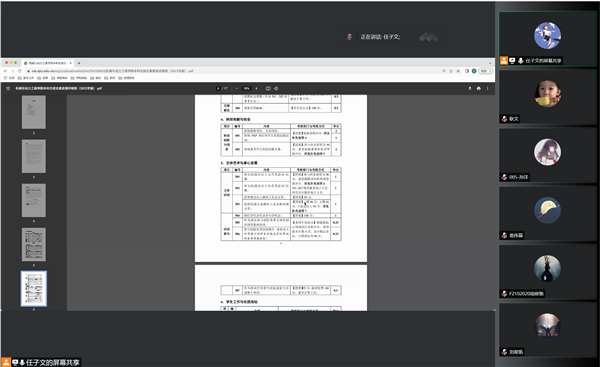Image resolution: width=600 pixels, height=367 pixels.
Task: Select the F2102020 participant tile
Action: coord(548,272)
